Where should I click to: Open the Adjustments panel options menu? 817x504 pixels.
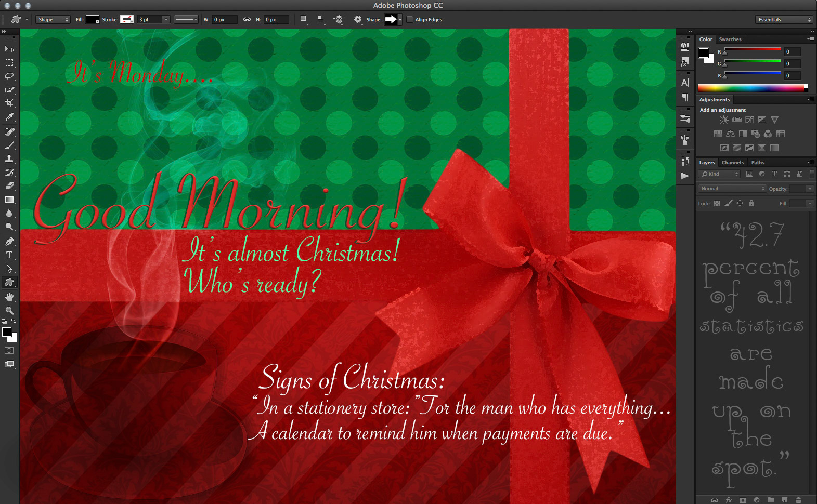pyautogui.click(x=811, y=100)
